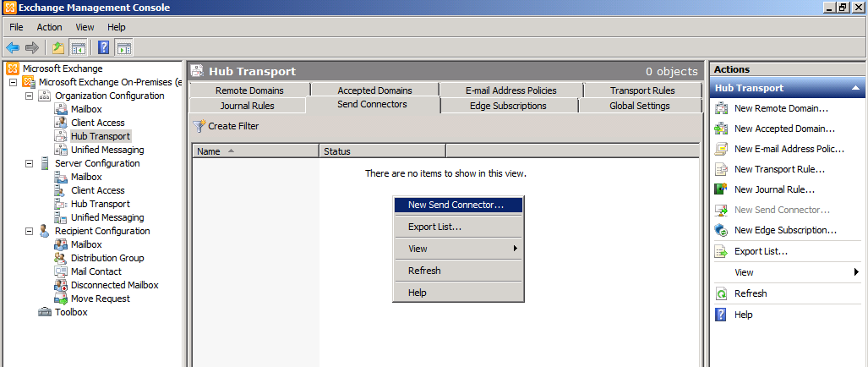Click the green Refresh action icon
This screenshot has height=367, width=868.
pyautogui.click(x=721, y=293)
